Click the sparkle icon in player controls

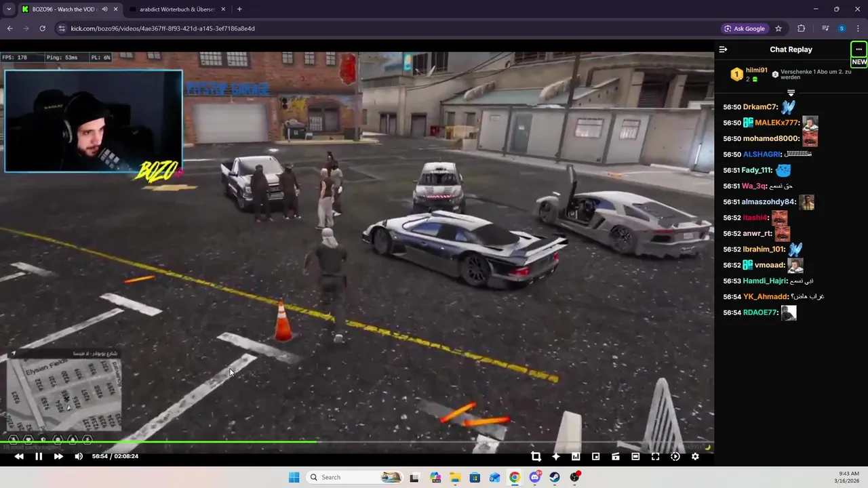tap(556, 457)
